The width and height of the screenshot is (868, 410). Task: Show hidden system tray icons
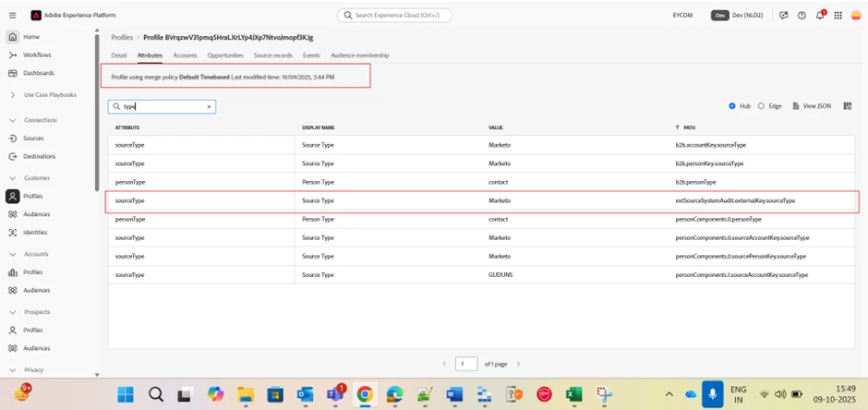[x=669, y=394]
